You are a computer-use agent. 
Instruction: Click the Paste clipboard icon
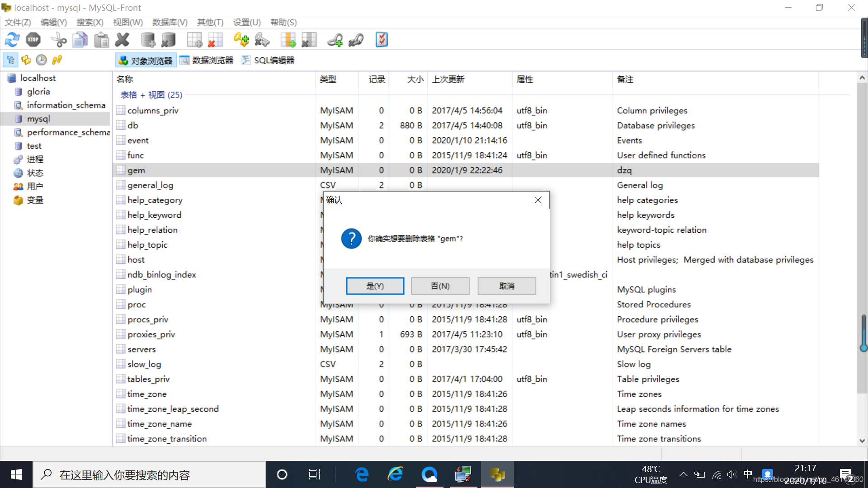tap(101, 40)
